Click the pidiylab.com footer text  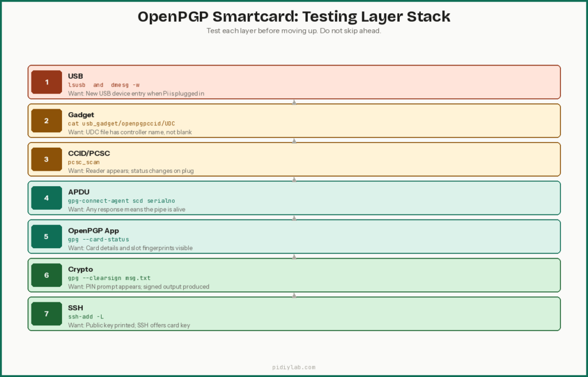pyautogui.click(x=294, y=367)
